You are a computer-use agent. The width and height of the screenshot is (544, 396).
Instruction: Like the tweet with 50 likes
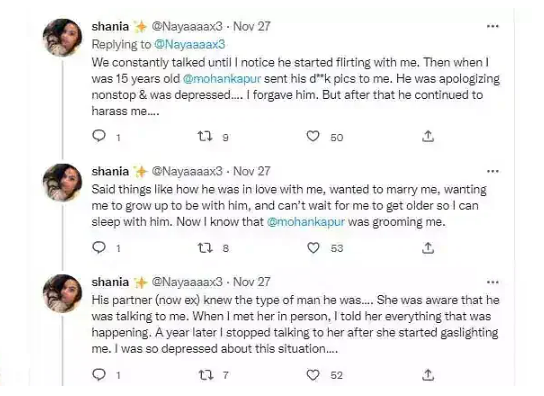point(313,136)
